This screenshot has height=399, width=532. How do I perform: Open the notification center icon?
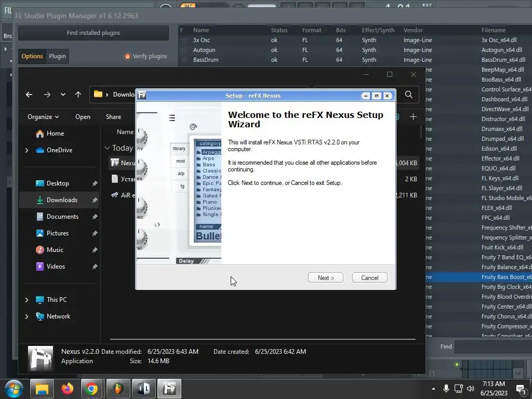coord(521,389)
